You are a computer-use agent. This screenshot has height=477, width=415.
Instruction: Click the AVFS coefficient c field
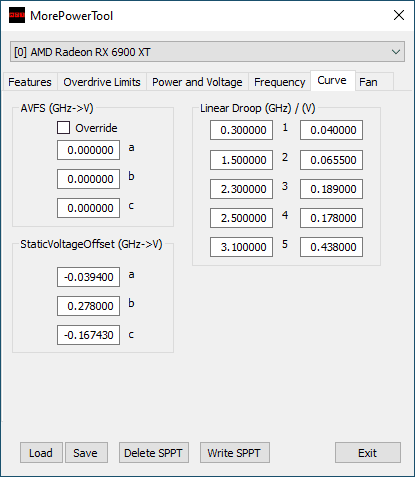(x=88, y=208)
